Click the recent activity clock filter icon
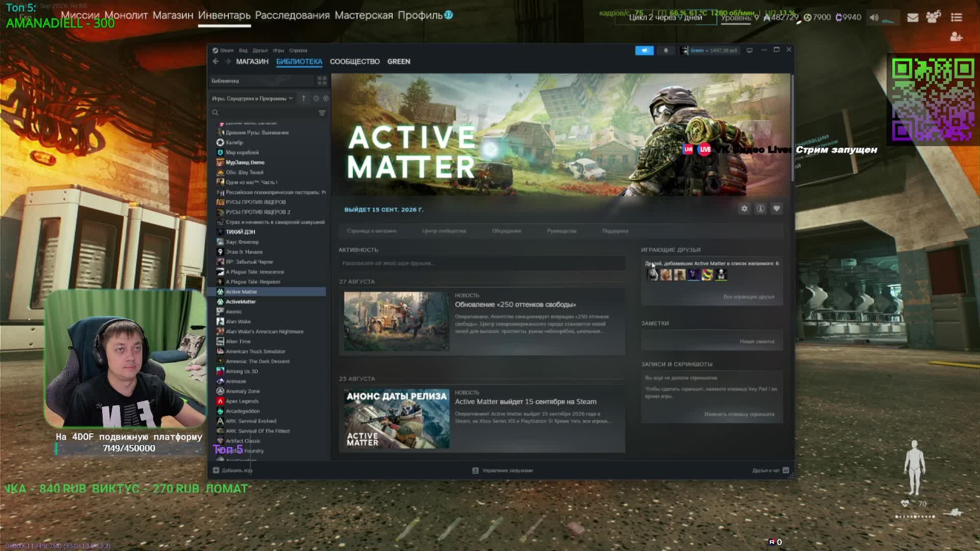The image size is (980, 551). coord(316,98)
